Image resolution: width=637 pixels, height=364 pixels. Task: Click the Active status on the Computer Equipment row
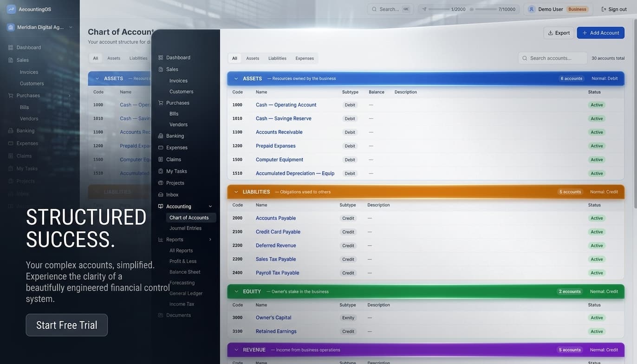597,160
